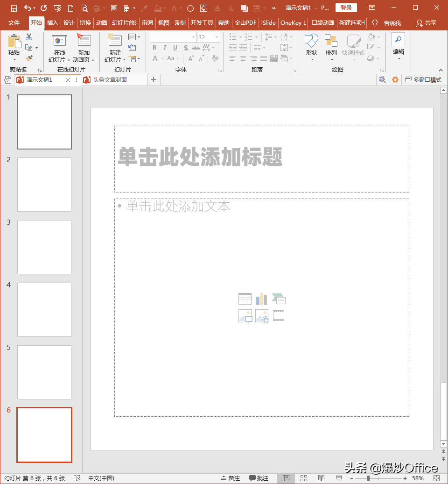Justify the paragraph text
The height and width of the screenshot is (484, 448).
click(264, 58)
